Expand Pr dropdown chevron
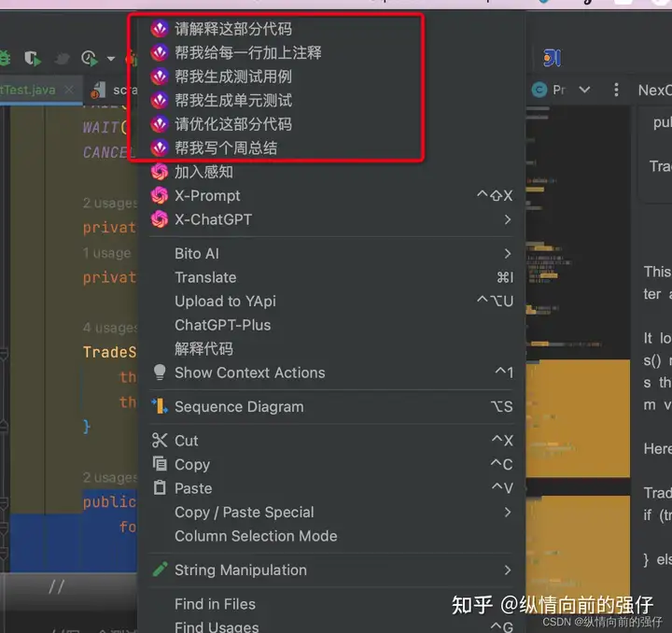 [x=584, y=90]
